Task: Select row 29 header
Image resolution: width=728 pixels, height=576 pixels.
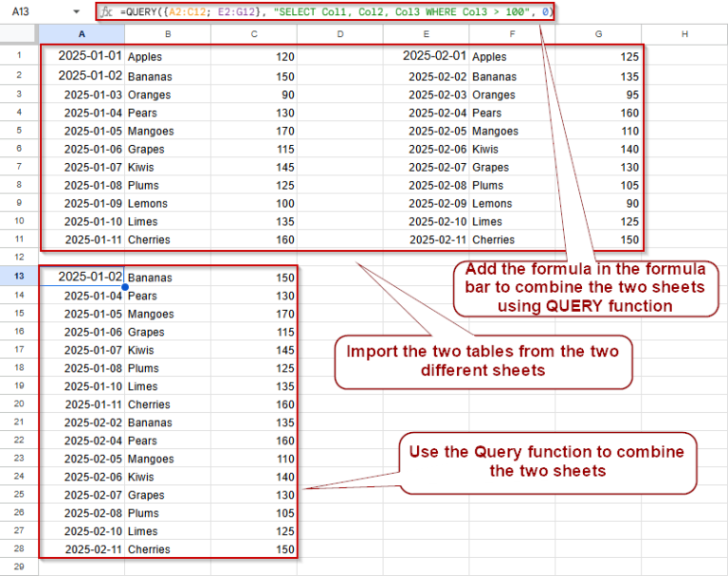Action: click(x=19, y=567)
